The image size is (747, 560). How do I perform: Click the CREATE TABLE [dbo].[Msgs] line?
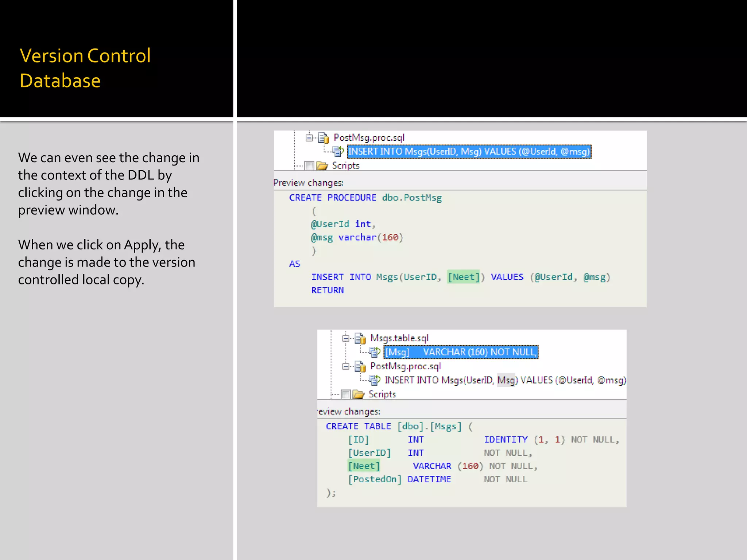coord(399,427)
